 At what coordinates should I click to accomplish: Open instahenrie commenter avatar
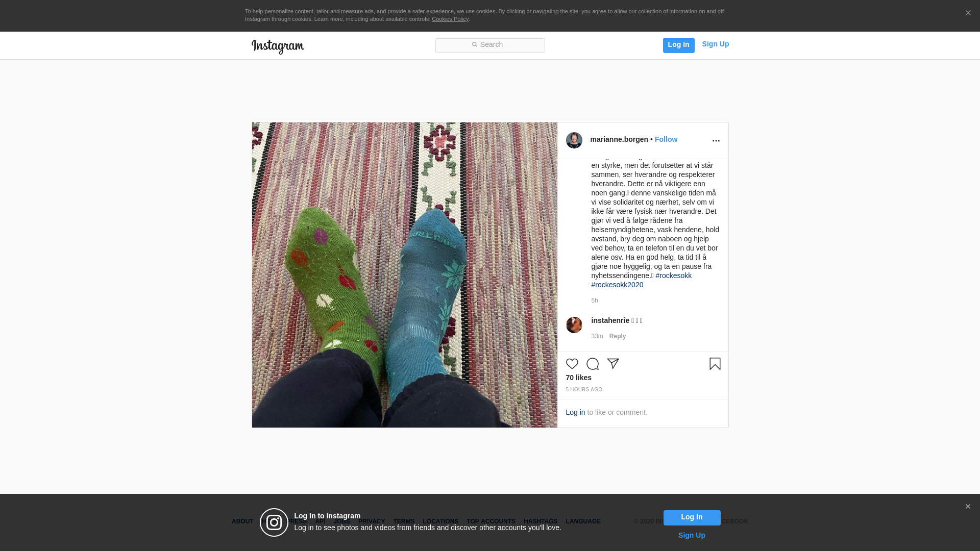pyautogui.click(x=574, y=325)
